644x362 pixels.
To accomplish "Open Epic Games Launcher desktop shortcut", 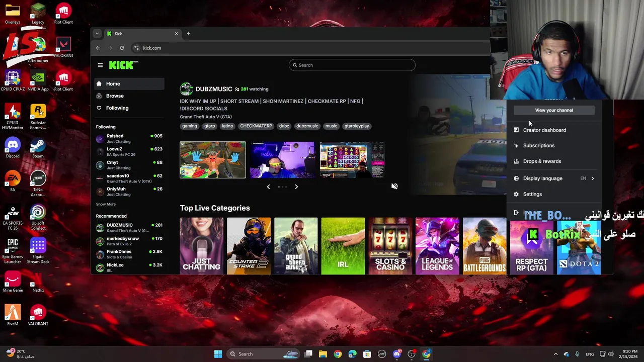I will (13, 250).
